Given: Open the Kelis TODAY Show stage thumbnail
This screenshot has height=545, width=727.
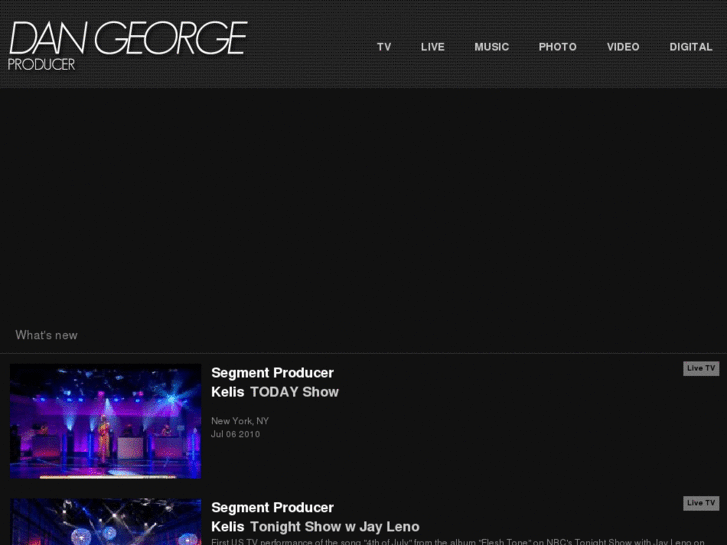Looking at the screenshot, I should (x=106, y=421).
